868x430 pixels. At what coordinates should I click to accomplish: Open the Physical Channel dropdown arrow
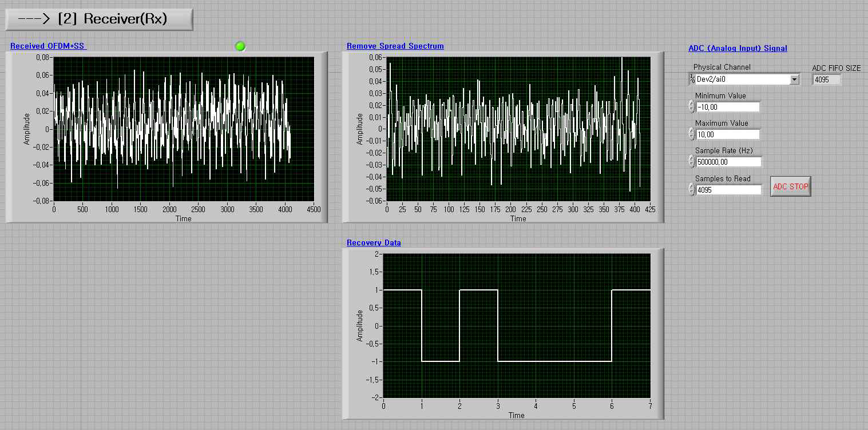coord(794,79)
